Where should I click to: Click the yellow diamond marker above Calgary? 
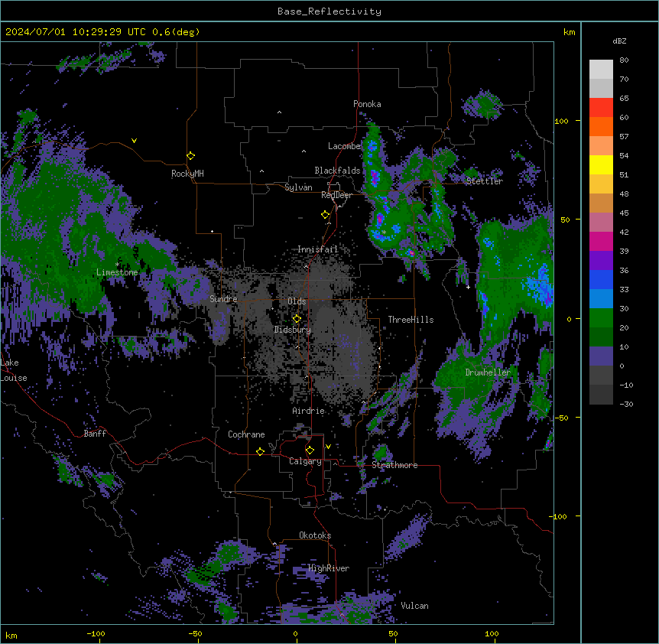(x=310, y=450)
